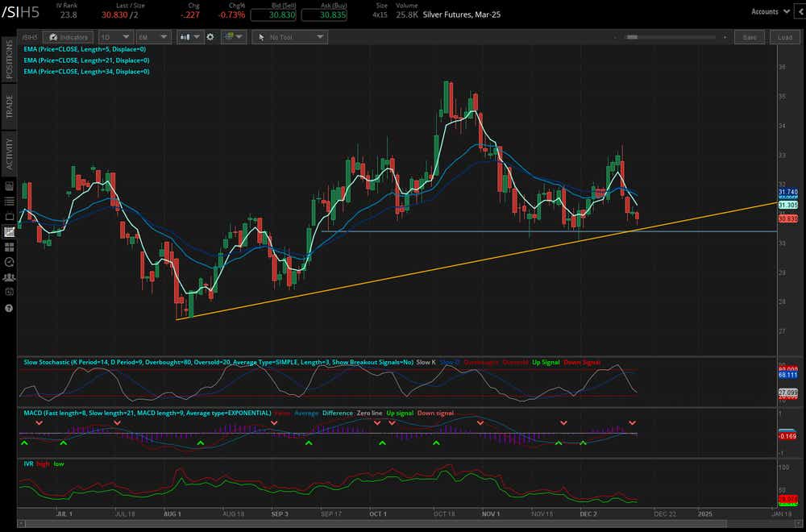Open chart settings via the gear icon
806x532 pixels.
click(210, 36)
